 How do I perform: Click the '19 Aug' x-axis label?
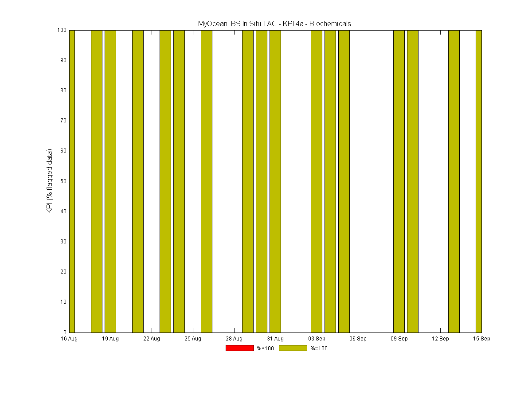point(110,339)
